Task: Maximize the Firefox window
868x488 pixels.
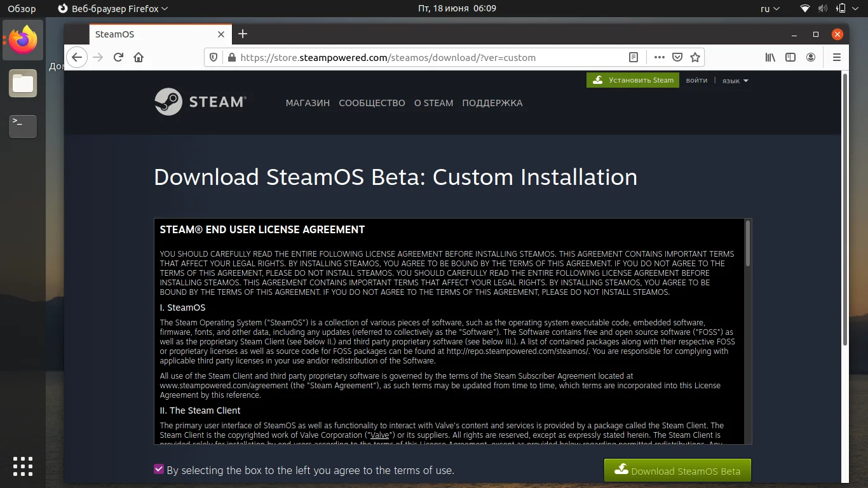Action: click(816, 34)
